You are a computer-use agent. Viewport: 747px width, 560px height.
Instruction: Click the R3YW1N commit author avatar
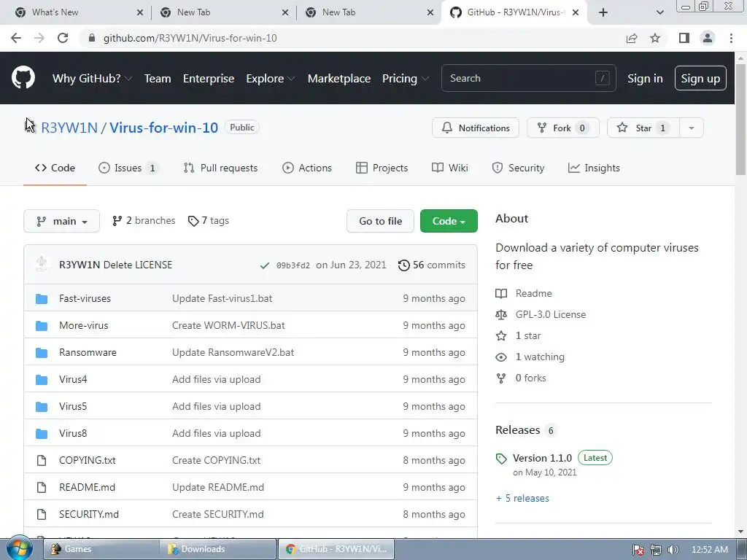(x=42, y=264)
